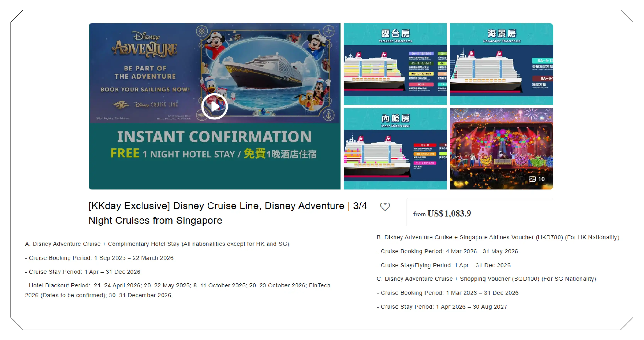Open the stage show fireworks image
644x340 pixels.
(501, 149)
